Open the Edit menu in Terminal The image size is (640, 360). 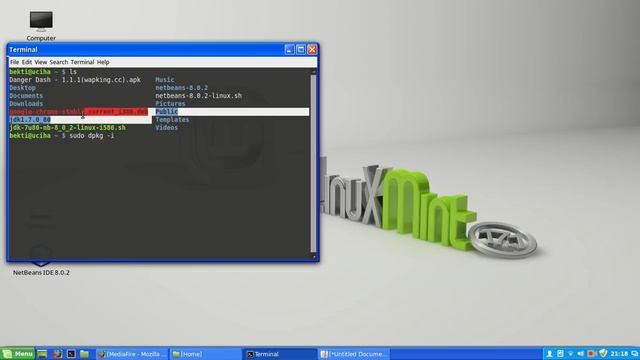click(27, 62)
